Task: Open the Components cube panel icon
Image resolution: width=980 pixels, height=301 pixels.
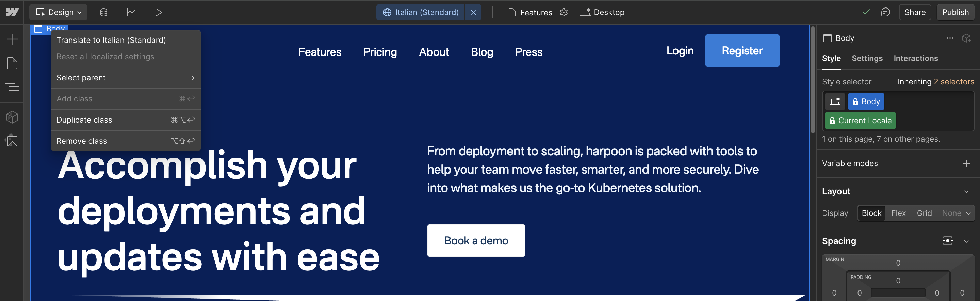Action: coord(12,117)
